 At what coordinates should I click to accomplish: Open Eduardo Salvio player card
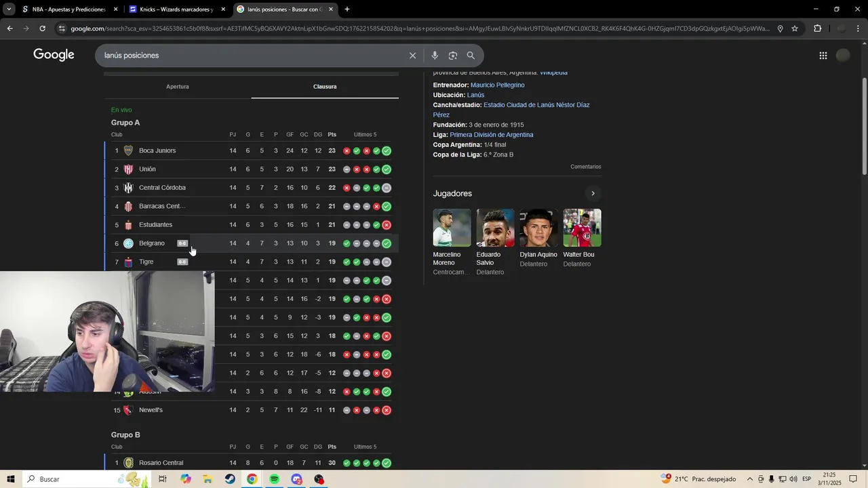coord(495,242)
